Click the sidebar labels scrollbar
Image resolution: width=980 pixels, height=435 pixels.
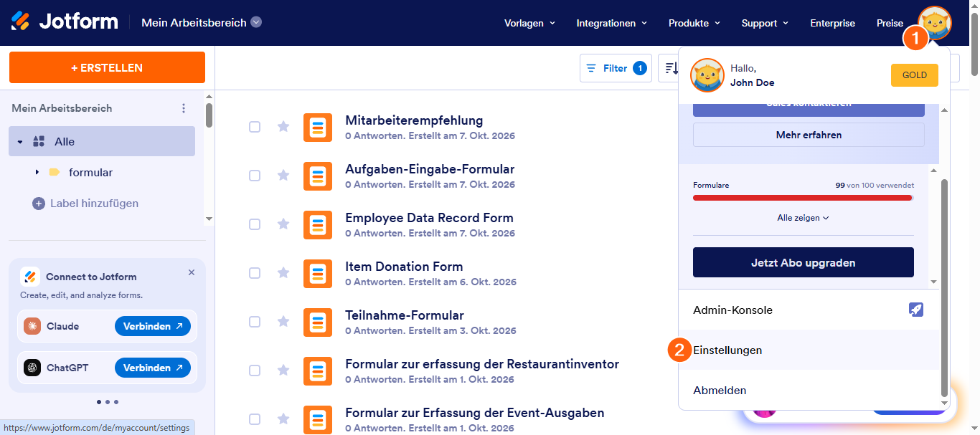click(209, 115)
